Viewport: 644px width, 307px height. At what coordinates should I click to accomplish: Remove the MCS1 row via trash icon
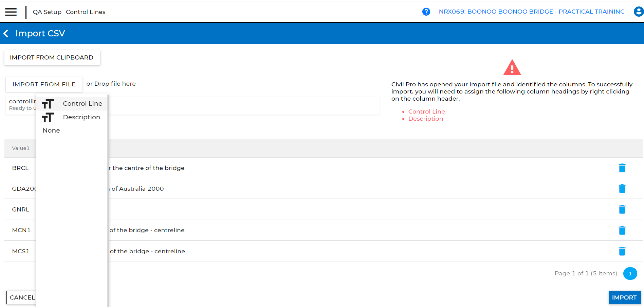click(622, 251)
